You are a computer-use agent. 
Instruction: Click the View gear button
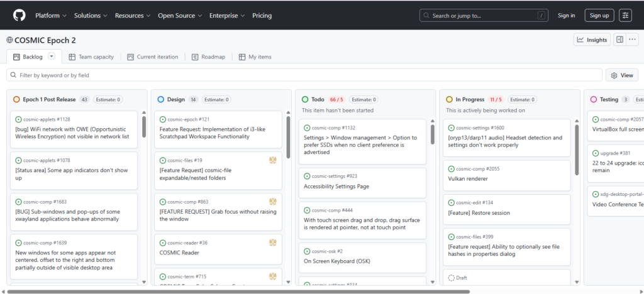[622, 75]
